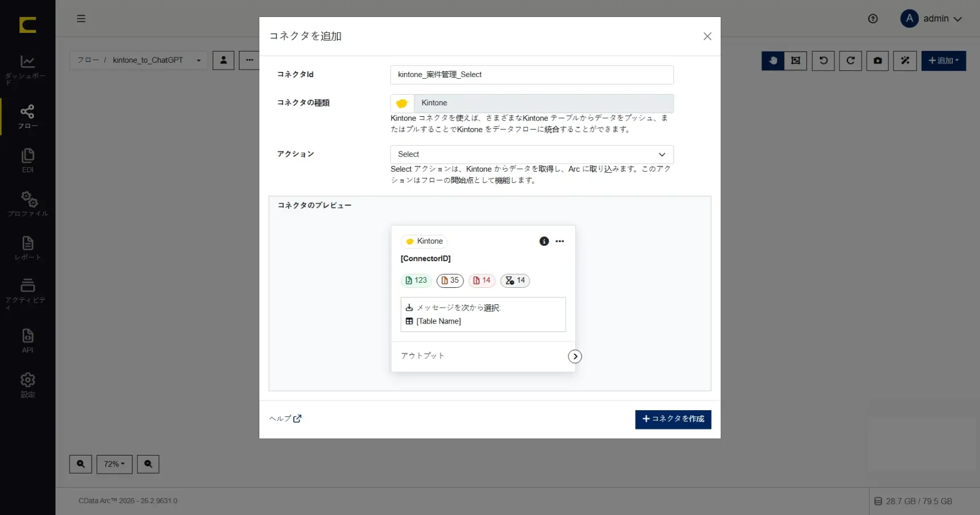Toggle the hamburger menu icon
This screenshot has width=980, height=515.
81,19
